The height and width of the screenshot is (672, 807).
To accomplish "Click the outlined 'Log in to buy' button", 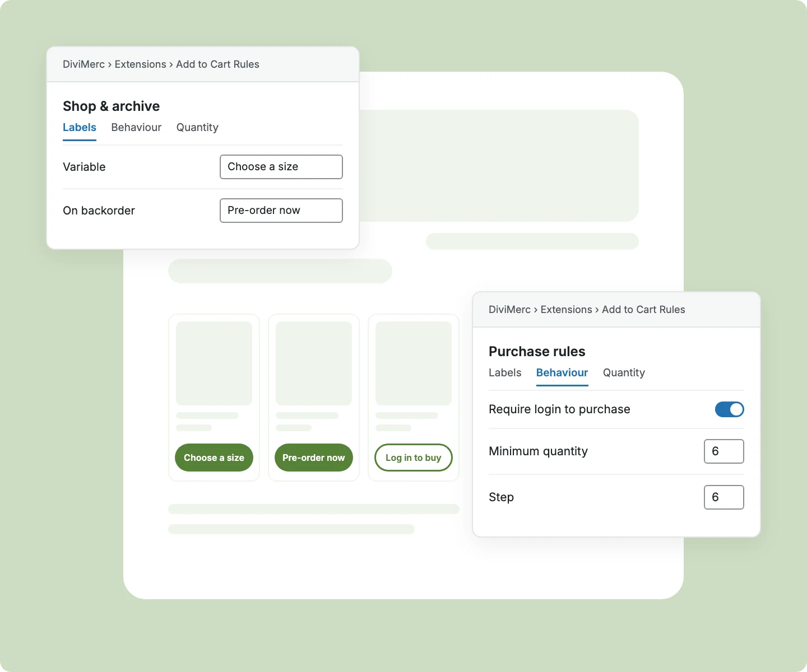I will tap(414, 458).
